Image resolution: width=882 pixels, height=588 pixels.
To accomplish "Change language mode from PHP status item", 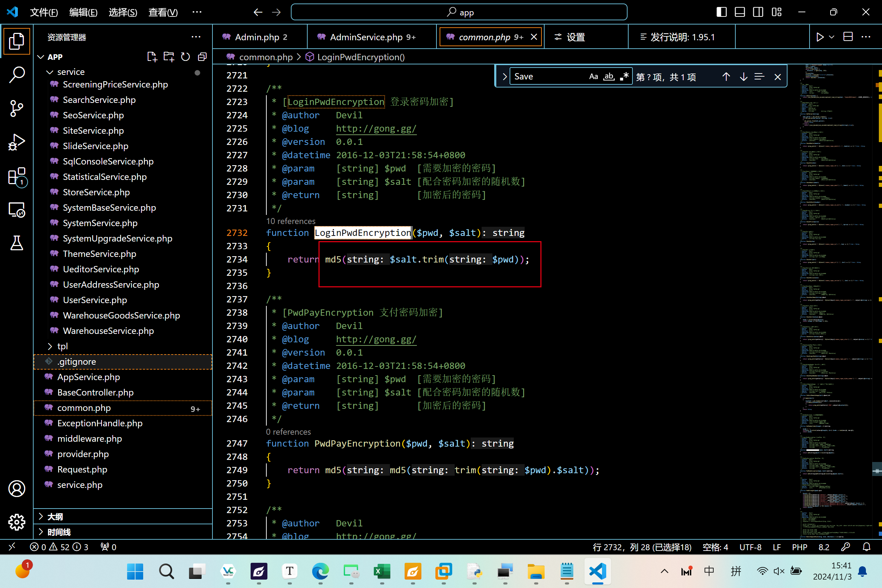I will coord(799,547).
